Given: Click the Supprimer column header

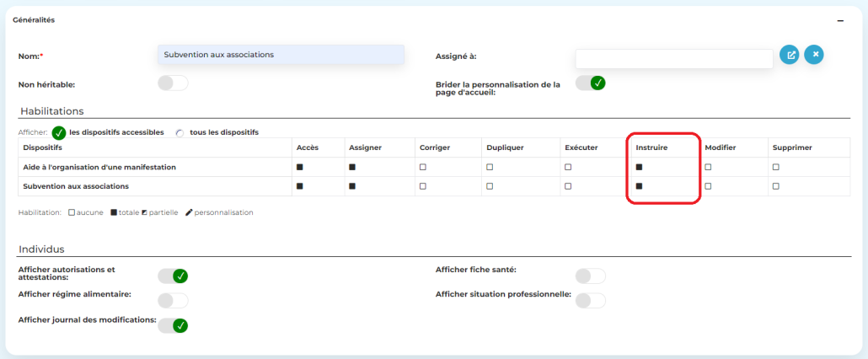Looking at the screenshot, I should point(792,147).
